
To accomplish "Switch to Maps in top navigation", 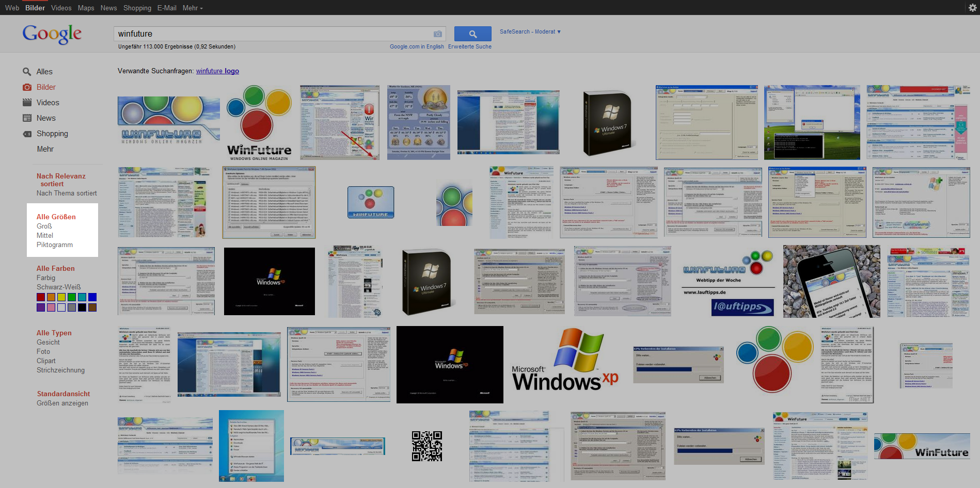I will click(86, 8).
